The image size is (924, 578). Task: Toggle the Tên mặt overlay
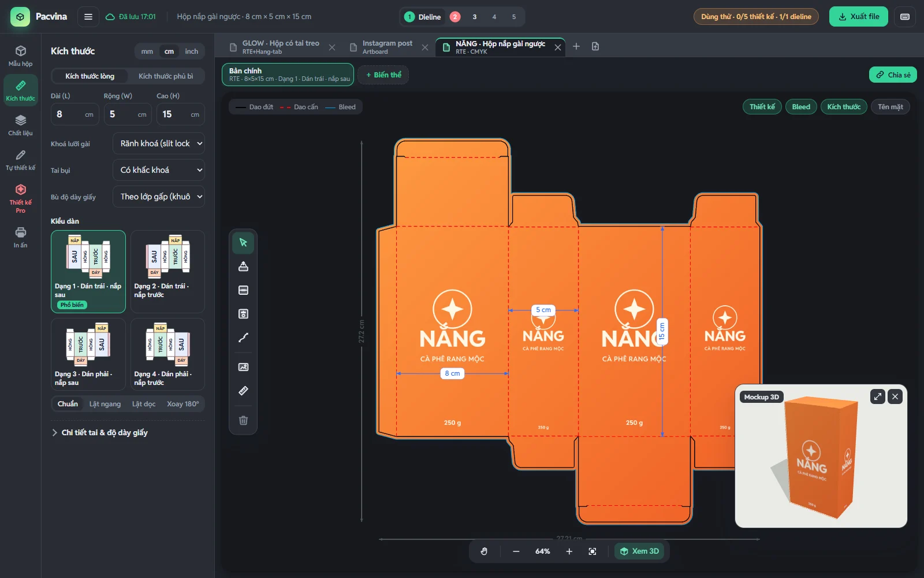pos(890,107)
